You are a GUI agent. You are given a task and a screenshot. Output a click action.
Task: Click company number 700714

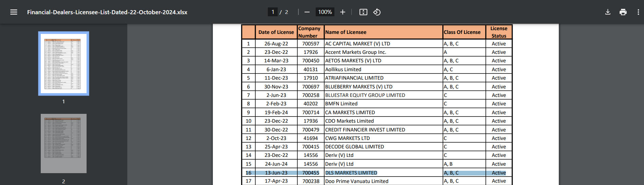311,112
